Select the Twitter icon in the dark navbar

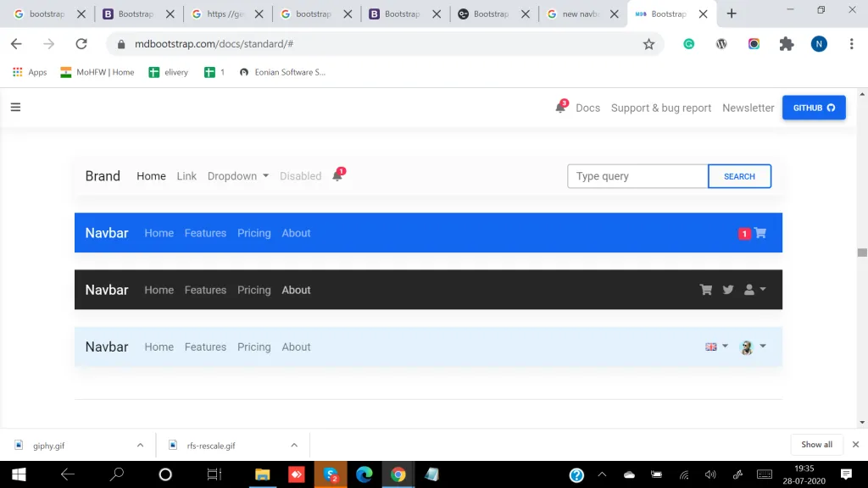click(x=727, y=290)
